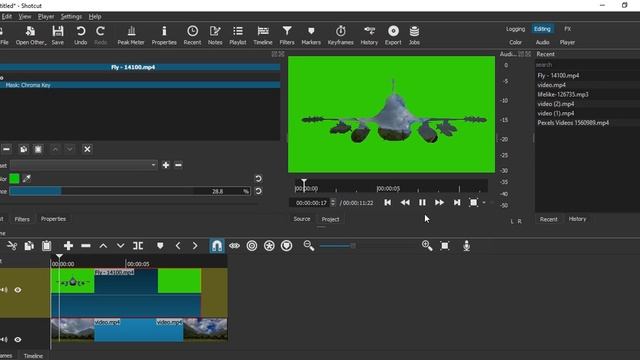Open the Player menu
640x360 pixels.
[46, 16]
